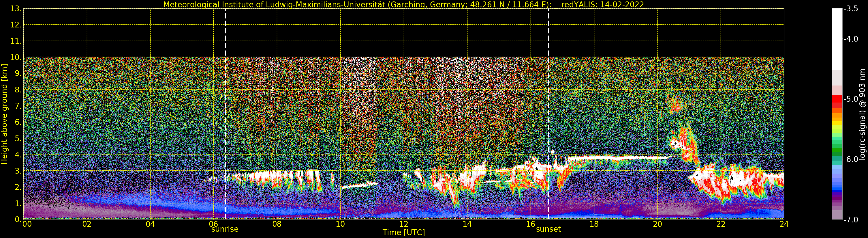Viewport: 868px width, 238px height.
Task: Click the 'redYALIS: 14-02-2022' date label
Action: (602, 5)
